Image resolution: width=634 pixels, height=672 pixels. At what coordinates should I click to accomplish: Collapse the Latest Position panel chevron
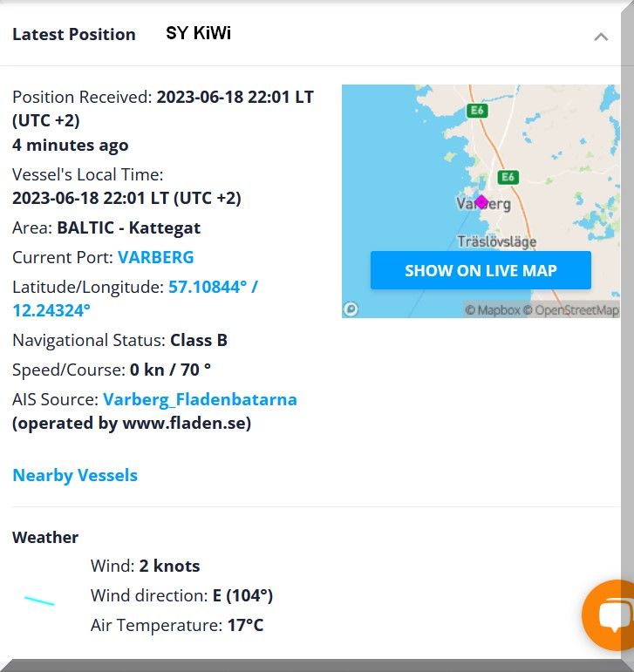[600, 37]
